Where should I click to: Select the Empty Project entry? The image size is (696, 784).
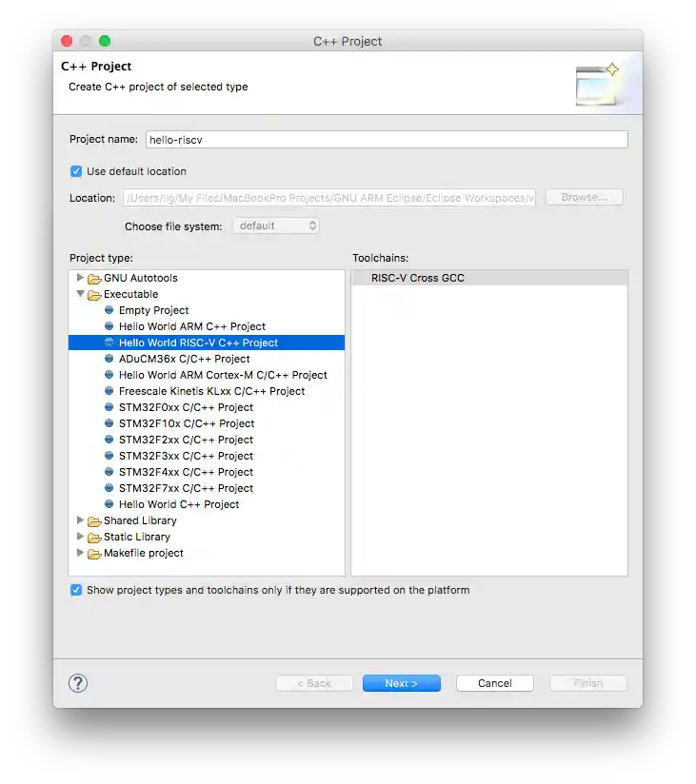[153, 310]
